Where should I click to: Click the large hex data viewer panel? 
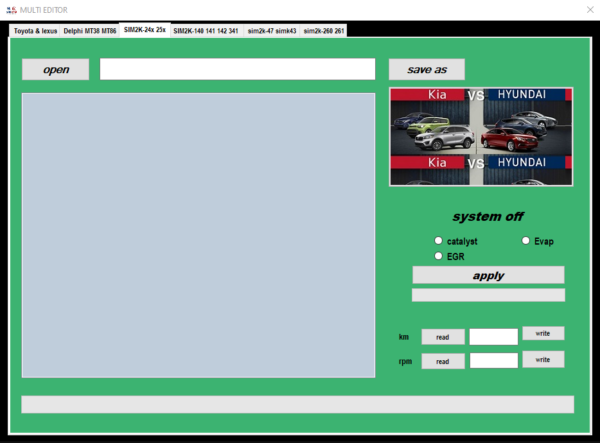tap(199, 235)
